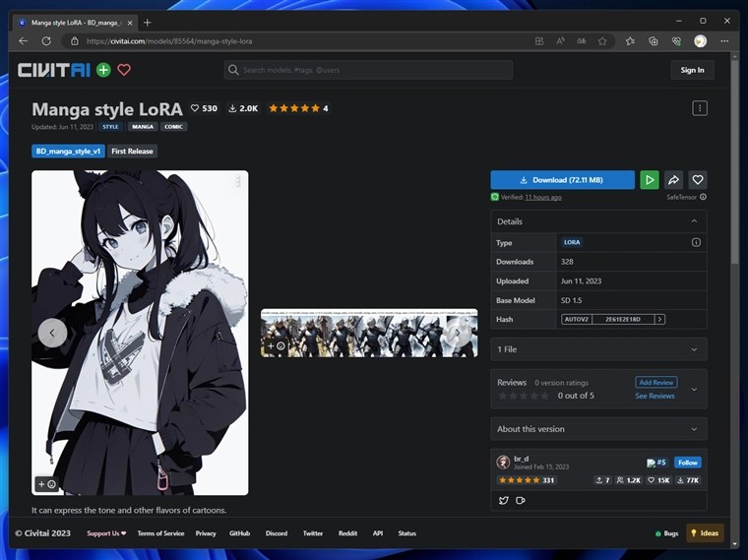Click the Bugs report button
The height and width of the screenshot is (560, 748).
point(667,533)
